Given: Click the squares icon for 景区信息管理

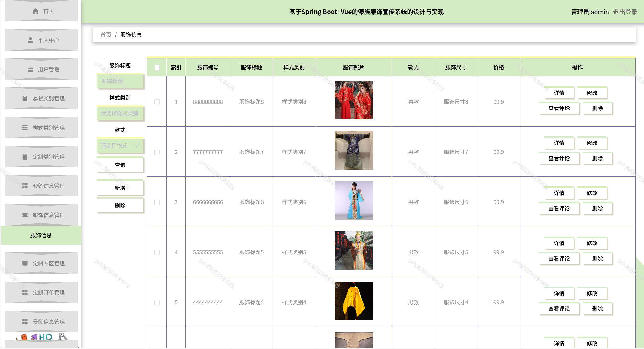Looking at the screenshot, I should (25, 322).
